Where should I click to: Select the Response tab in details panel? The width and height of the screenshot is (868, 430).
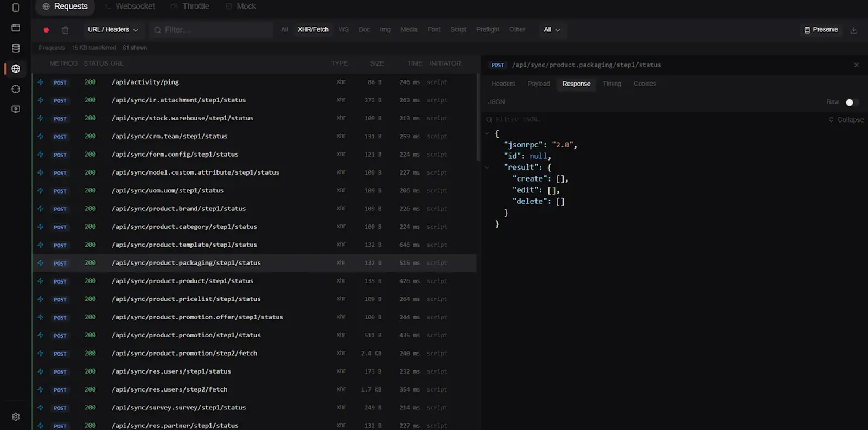576,84
